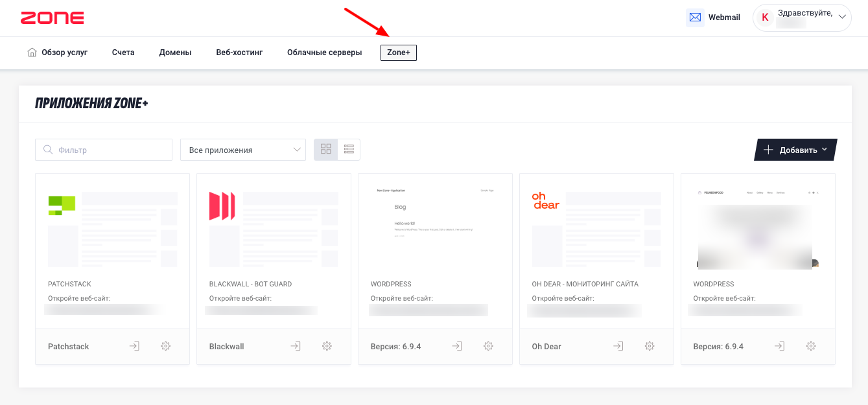868x405 pixels.
Task: Click the last WordPress site preview thumbnail
Action: point(758,227)
